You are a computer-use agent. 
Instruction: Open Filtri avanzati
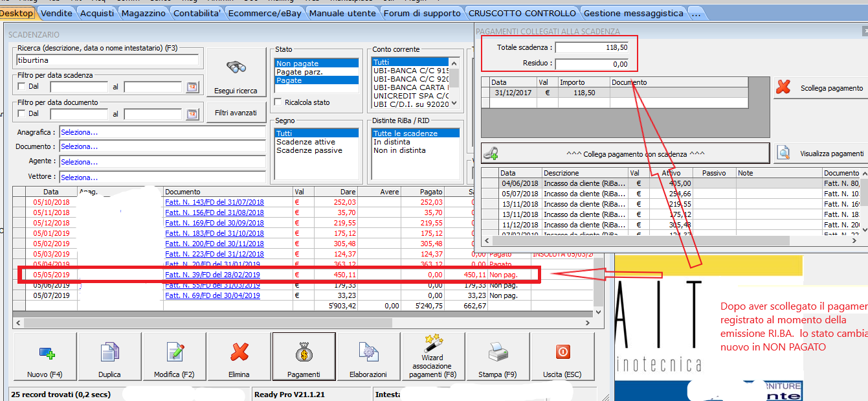pos(236,113)
